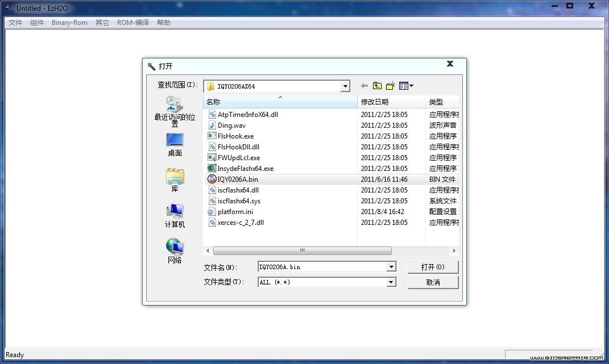Jump to Computer (计算机) location
The width and height of the screenshot is (609, 364).
[x=175, y=216]
